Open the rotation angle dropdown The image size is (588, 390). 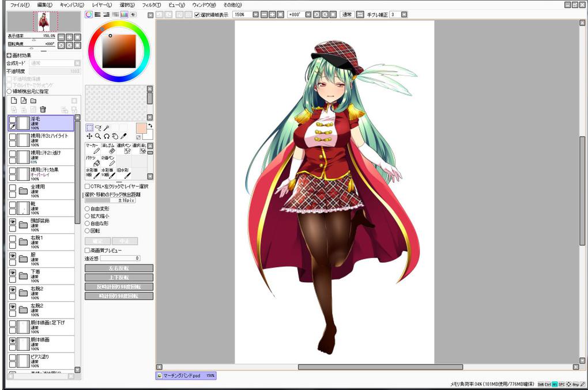click(308, 14)
